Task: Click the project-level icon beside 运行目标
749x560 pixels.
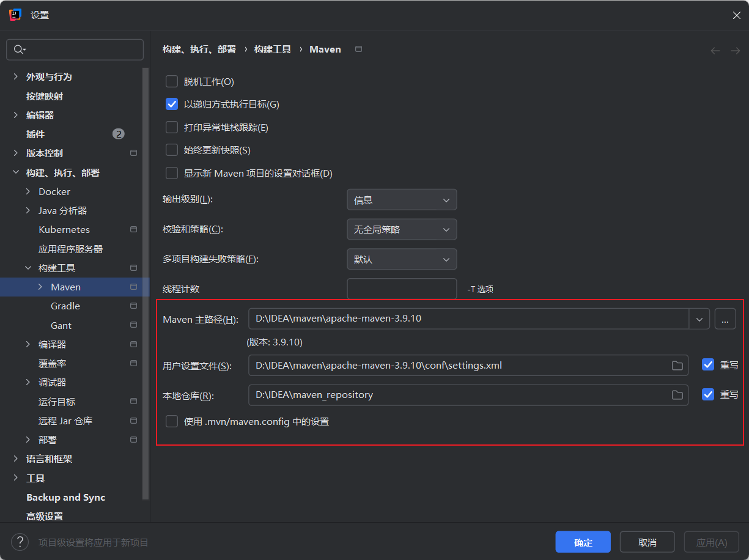Action: (x=133, y=402)
